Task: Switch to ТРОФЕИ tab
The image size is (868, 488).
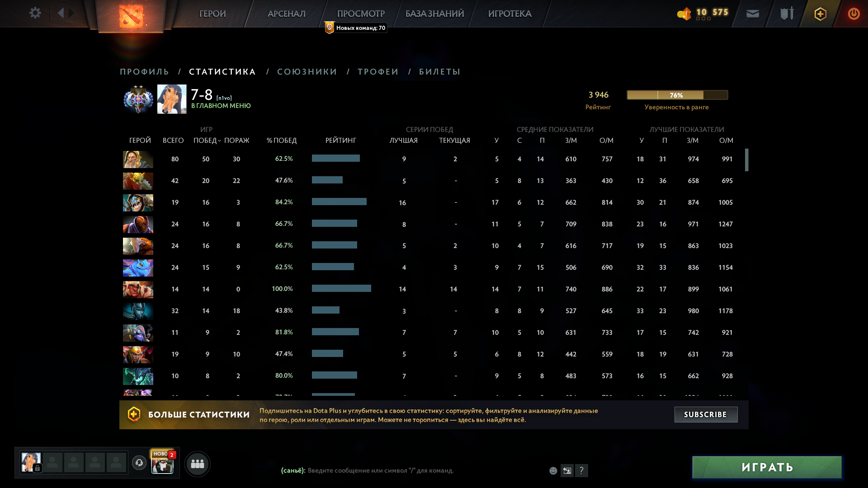Action: (378, 71)
